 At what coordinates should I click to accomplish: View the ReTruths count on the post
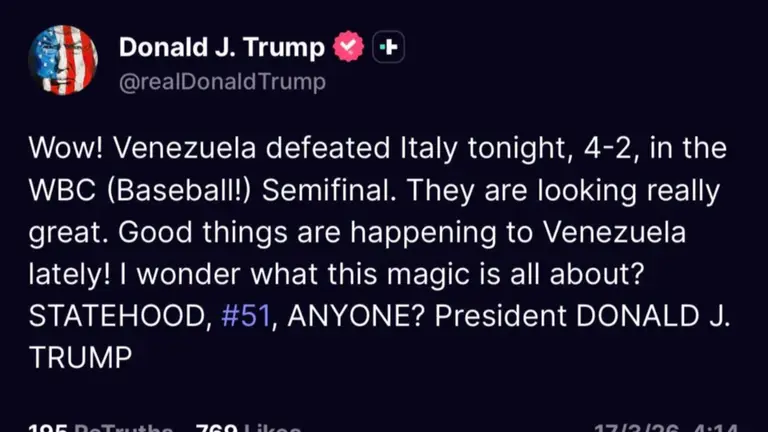pyautogui.click(x=100, y=426)
